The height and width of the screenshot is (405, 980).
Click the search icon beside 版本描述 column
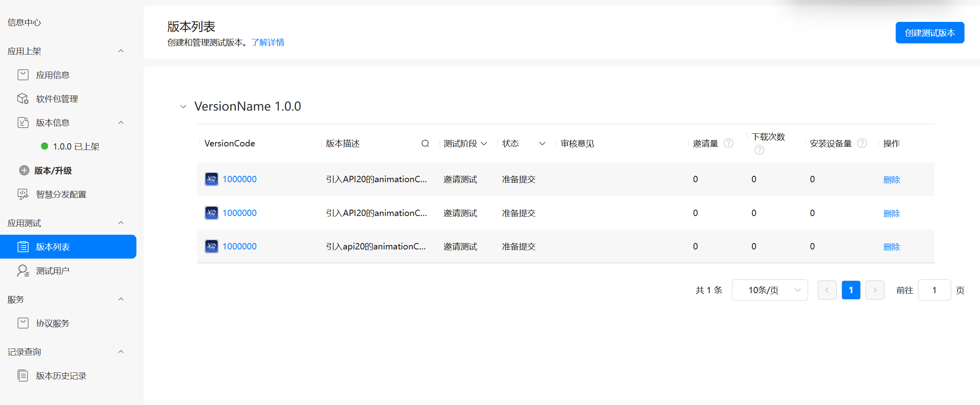click(x=425, y=144)
